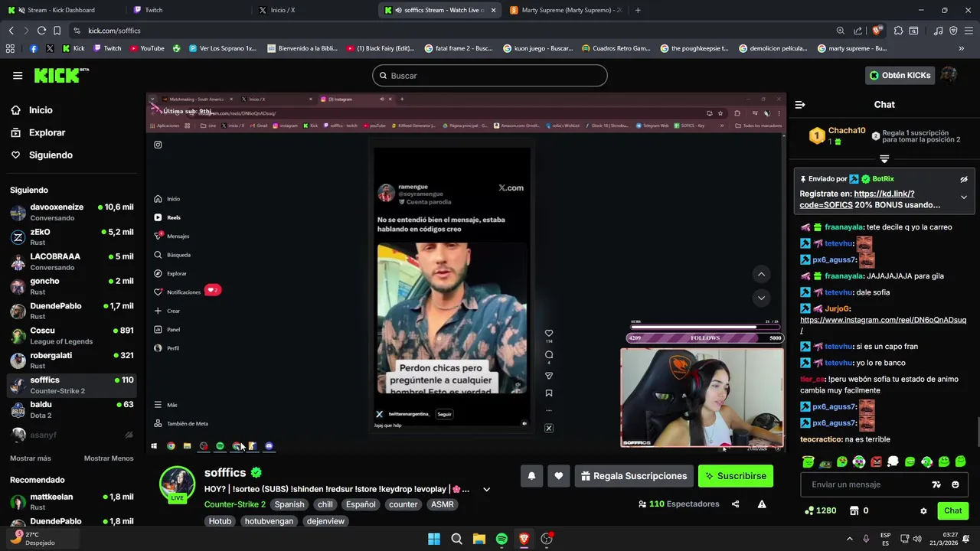Click the Obtén KICKs button
This screenshot has width=980, height=551.
coord(900,75)
